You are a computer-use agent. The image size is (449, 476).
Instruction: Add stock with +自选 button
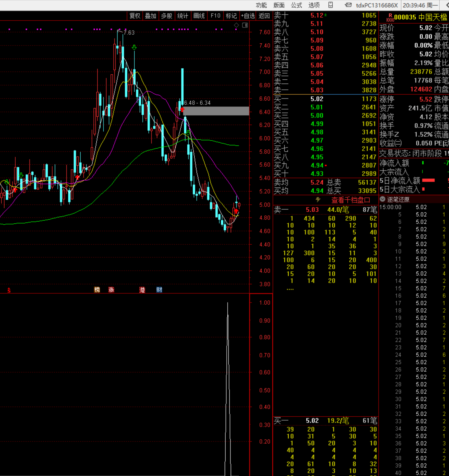coord(248,16)
